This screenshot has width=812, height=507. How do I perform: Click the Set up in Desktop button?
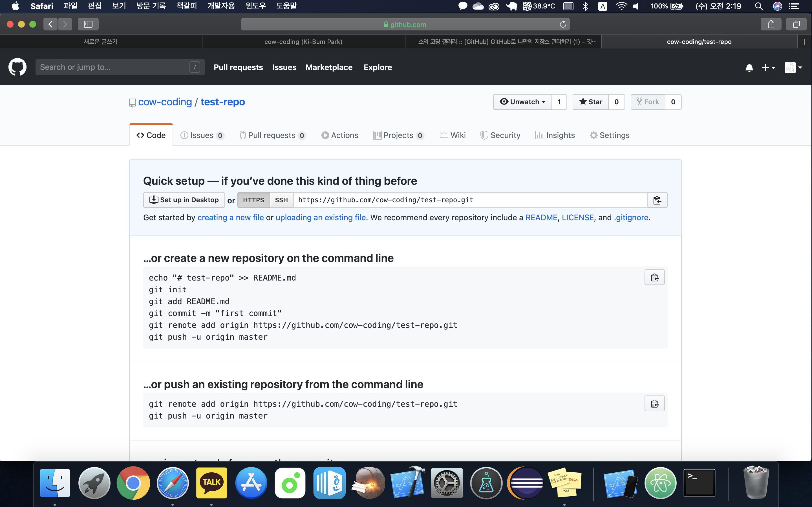click(184, 200)
